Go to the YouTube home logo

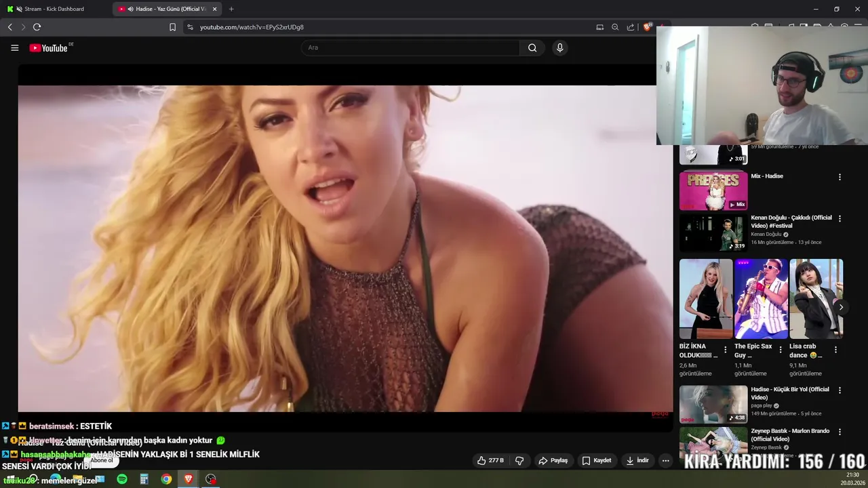(49, 47)
